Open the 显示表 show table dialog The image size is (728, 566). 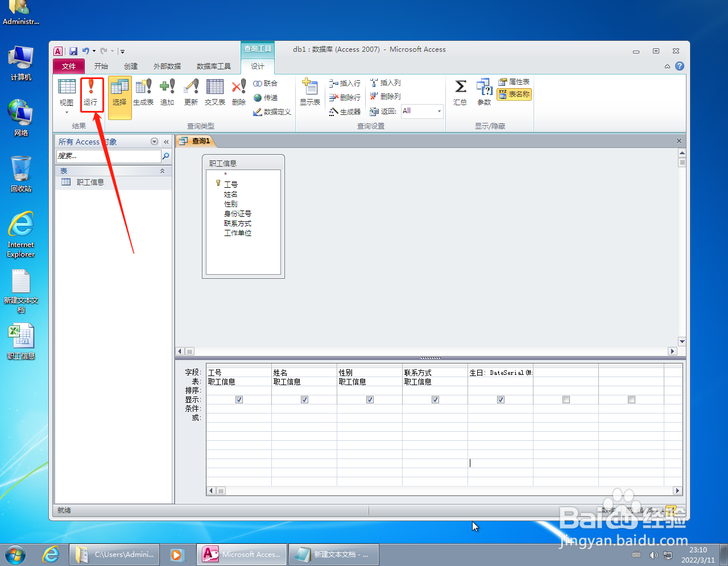(x=310, y=93)
